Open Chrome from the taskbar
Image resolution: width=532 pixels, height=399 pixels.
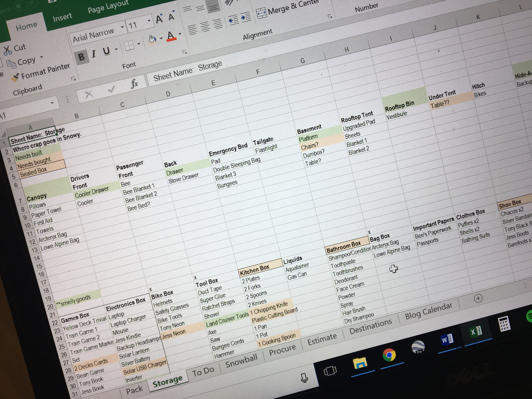click(x=389, y=355)
